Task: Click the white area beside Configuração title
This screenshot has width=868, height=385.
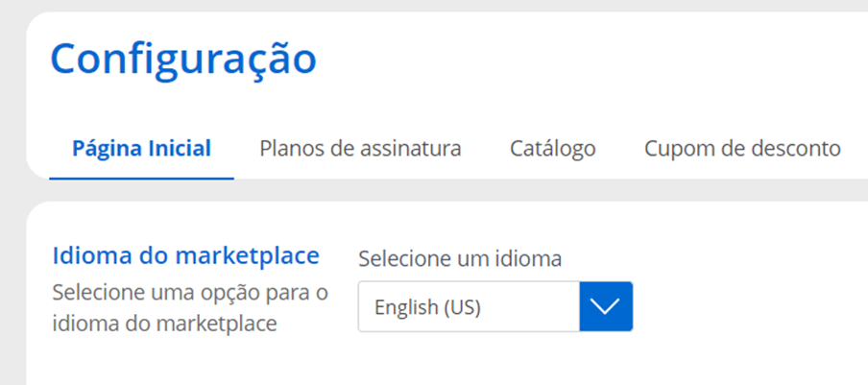Action: pos(576,59)
